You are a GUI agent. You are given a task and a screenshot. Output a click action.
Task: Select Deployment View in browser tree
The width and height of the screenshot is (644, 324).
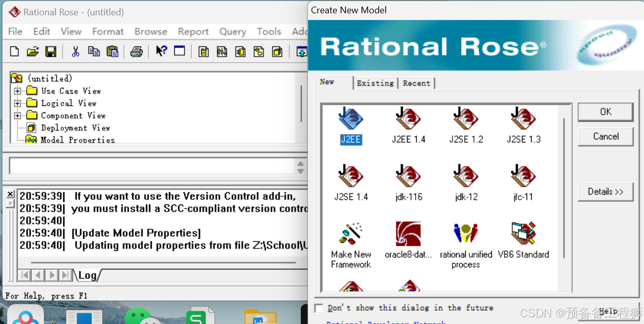76,128
